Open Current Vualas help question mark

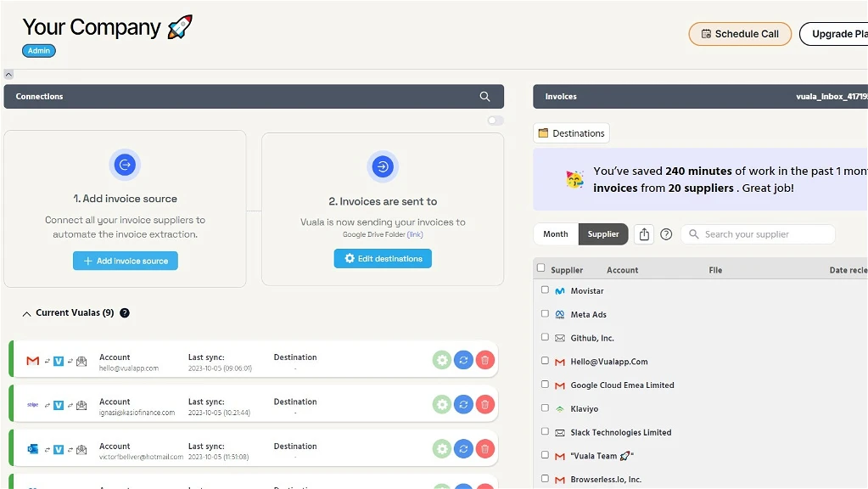125,313
